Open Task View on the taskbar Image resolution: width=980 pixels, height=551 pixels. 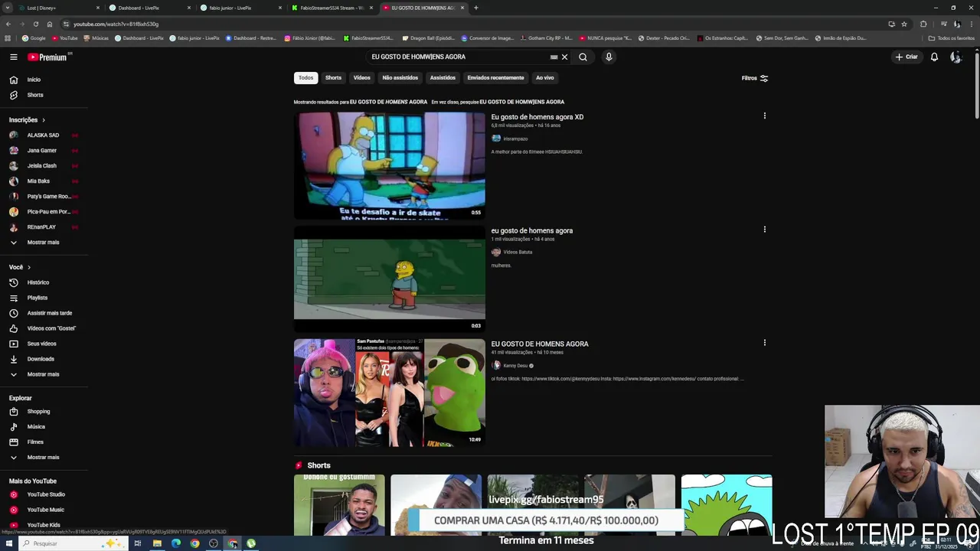point(138,543)
